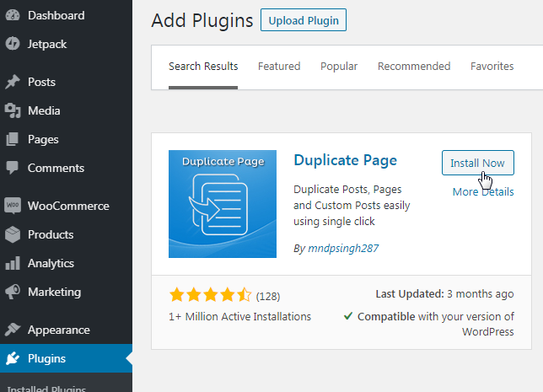Click the Media library icon
543x392 pixels.
pyautogui.click(x=13, y=110)
